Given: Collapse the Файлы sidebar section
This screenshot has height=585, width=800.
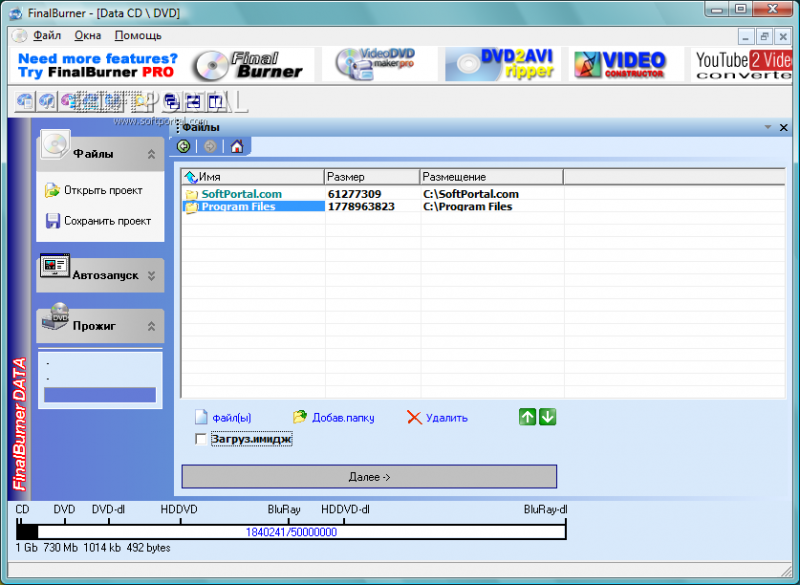Looking at the screenshot, I should pyautogui.click(x=152, y=154).
